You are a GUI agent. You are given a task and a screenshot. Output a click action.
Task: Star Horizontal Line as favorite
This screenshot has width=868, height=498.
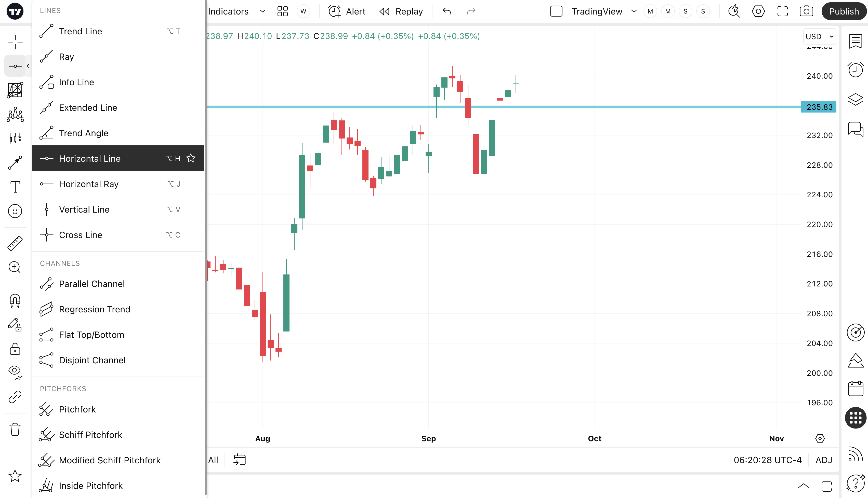coord(191,158)
